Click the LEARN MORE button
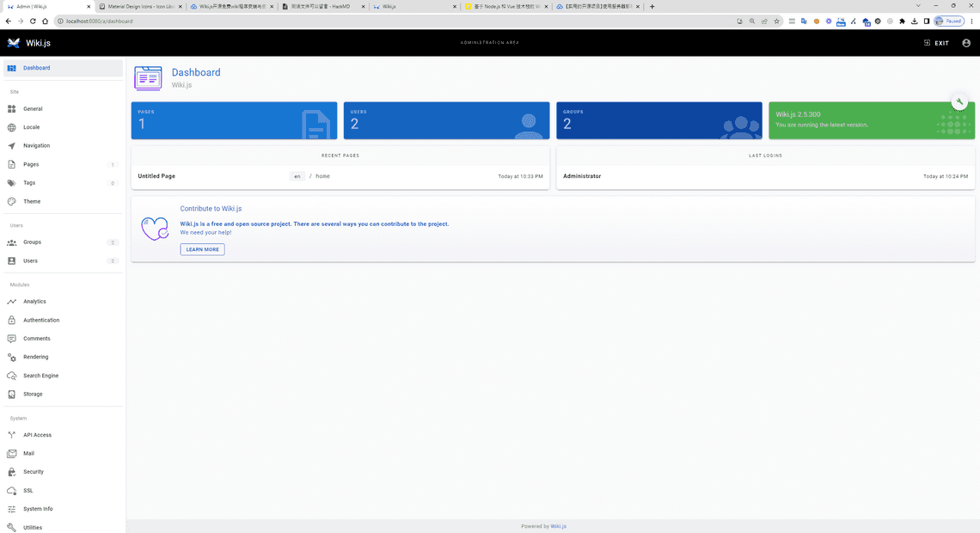 [202, 249]
